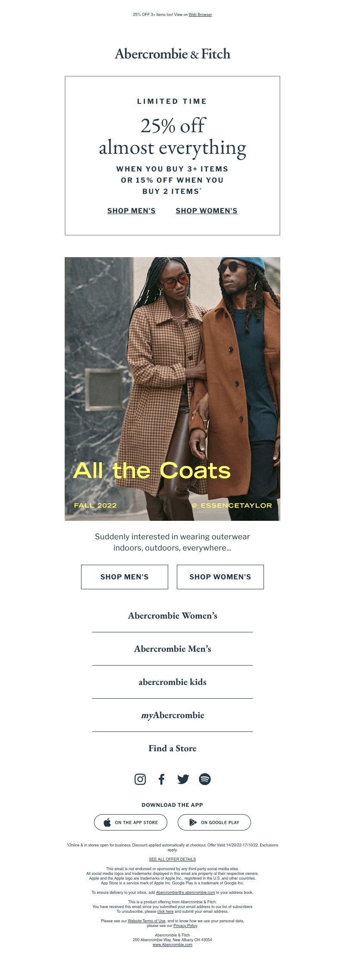Open the Twitter bird icon
345x980 pixels.
point(183,779)
